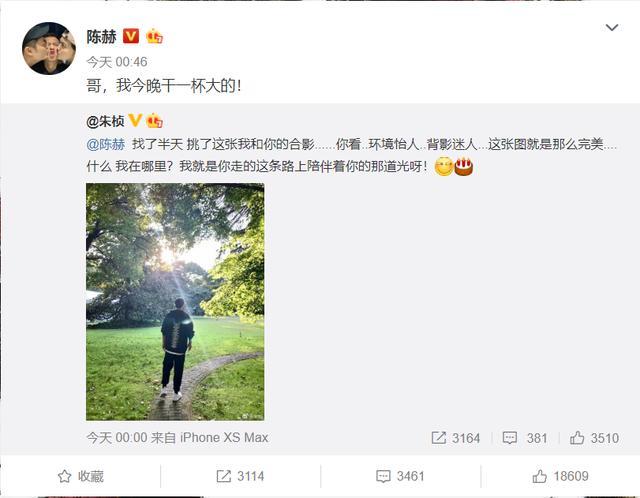Open the post options chevron dropdown
640x498 pixels.
(x=611, y=28)
